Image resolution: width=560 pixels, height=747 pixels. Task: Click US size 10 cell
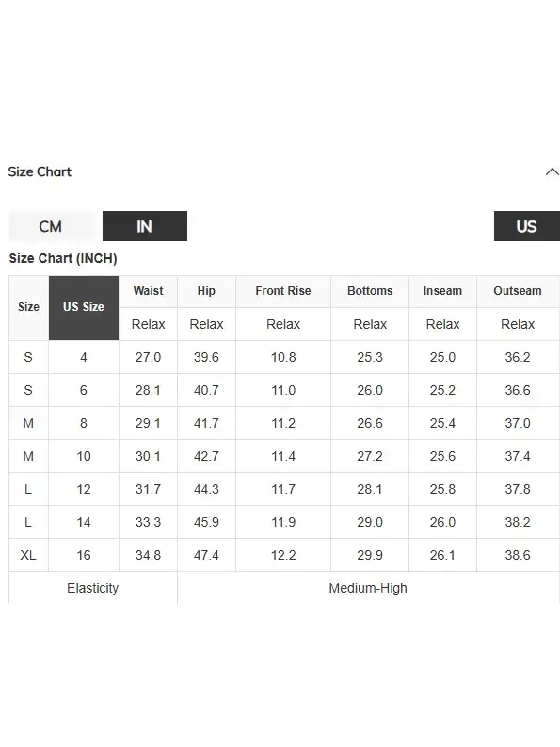(x=84, y=456)
